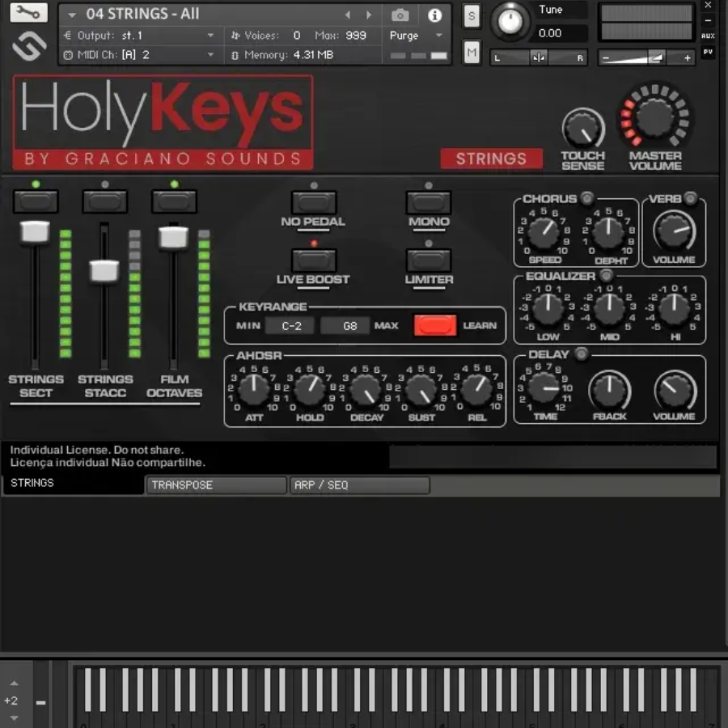Click the Strings Stacc fader handle
Image resolution: width=728 pixels, height=728 pixels.
click(x=104, y=271)
